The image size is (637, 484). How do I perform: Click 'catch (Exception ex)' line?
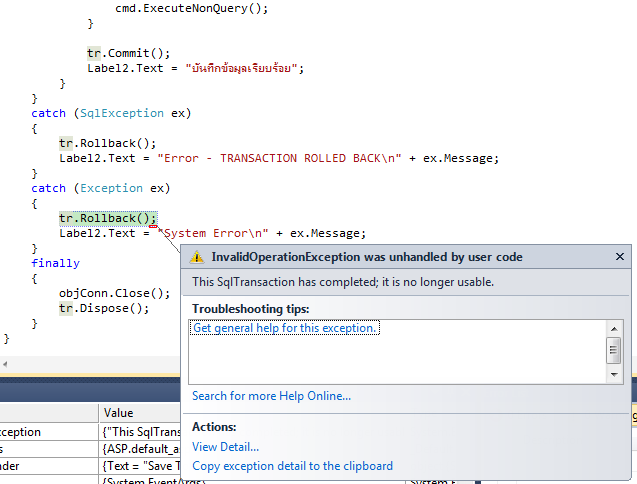tap(100, 189)
